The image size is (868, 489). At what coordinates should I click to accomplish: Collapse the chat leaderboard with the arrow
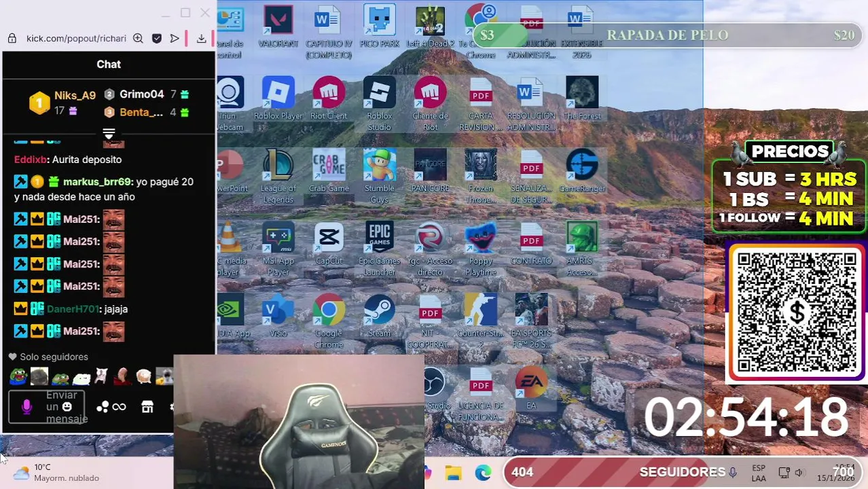(109, 133)
